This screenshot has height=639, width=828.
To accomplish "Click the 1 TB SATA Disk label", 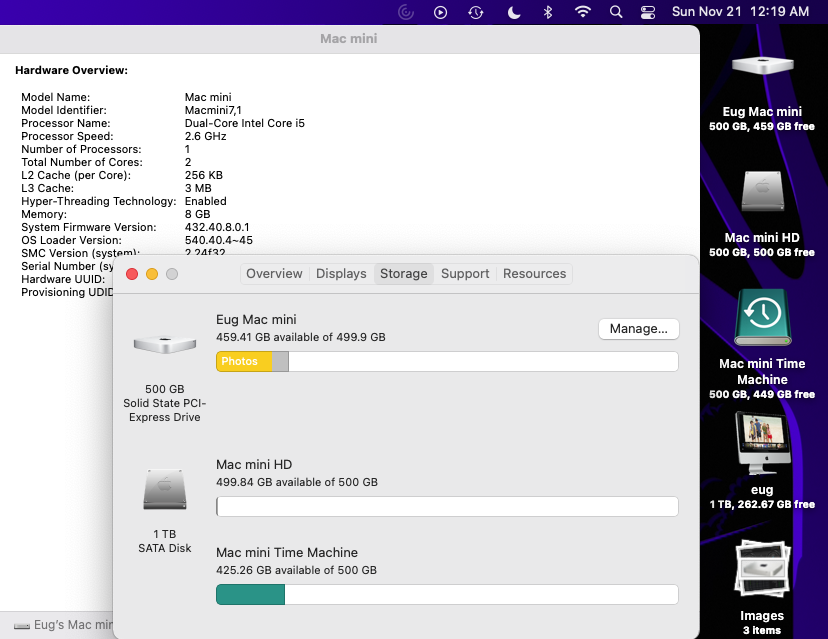I will pyautogui.click(x=165, y=541).
